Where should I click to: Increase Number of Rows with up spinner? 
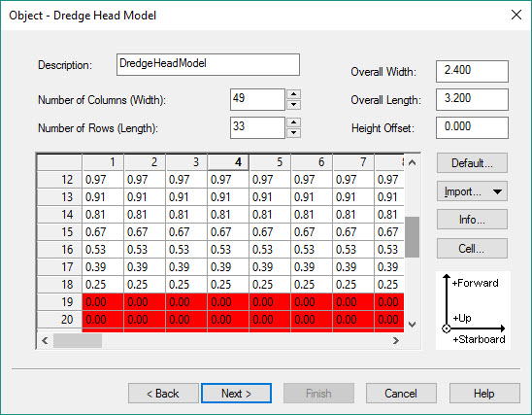click(294, 122)
